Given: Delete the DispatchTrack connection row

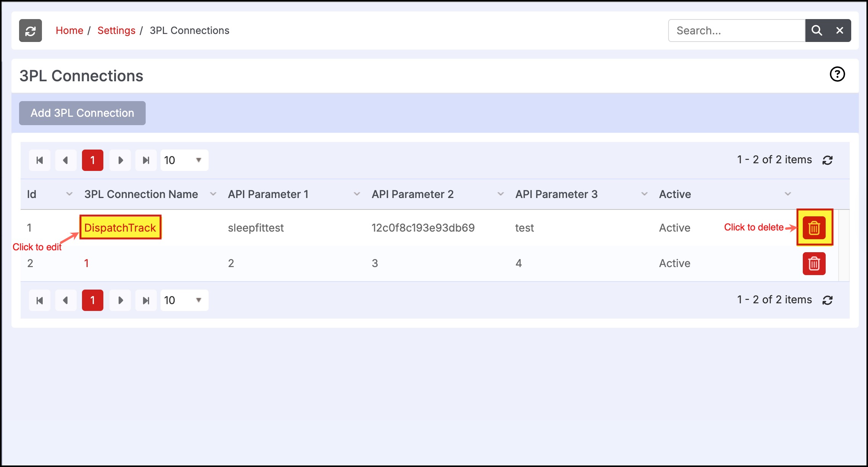Looking at the screenshot, I should tap(814, 228).
